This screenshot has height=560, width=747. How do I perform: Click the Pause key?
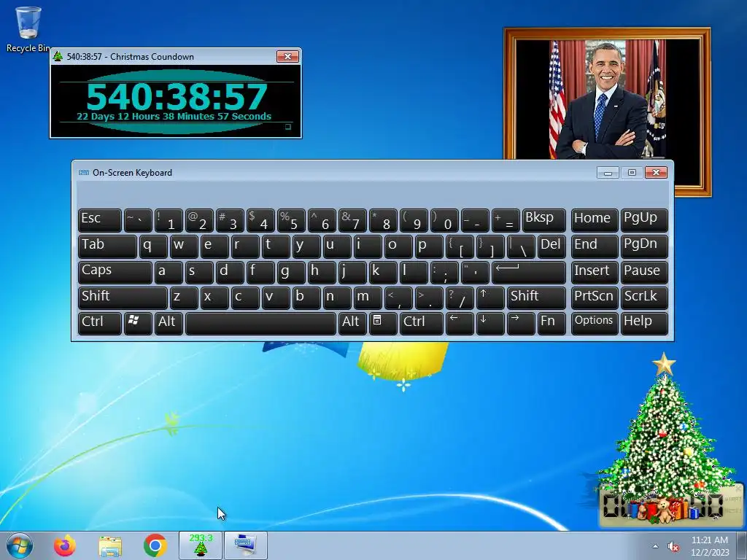[x=644, y=272]
